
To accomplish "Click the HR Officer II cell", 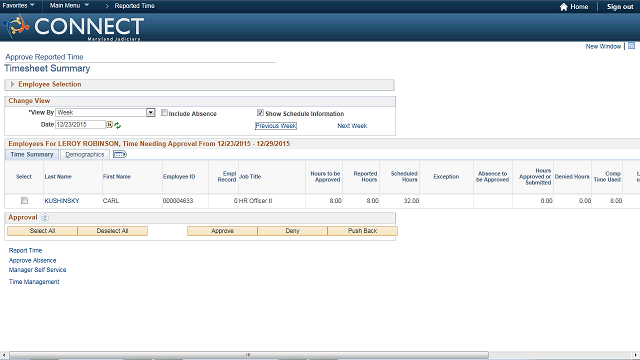I will click(256, 201).
